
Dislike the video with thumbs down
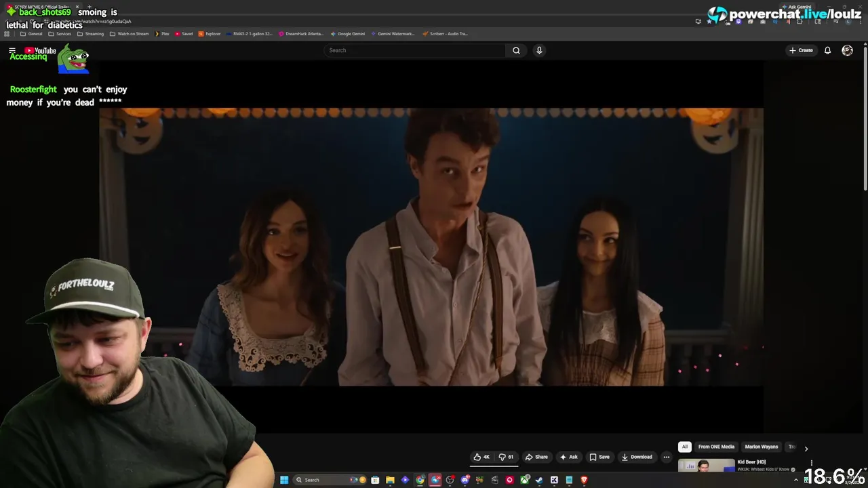click(x=507, y=457)
